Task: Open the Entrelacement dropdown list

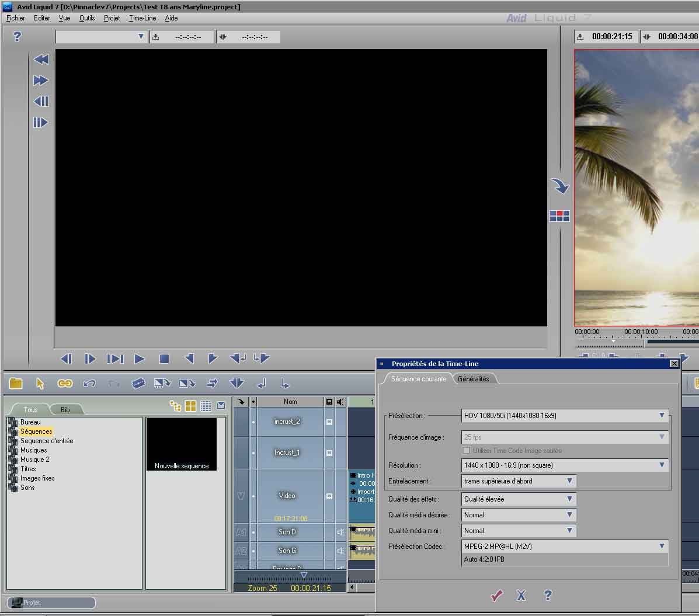Action: pos(569,481)
